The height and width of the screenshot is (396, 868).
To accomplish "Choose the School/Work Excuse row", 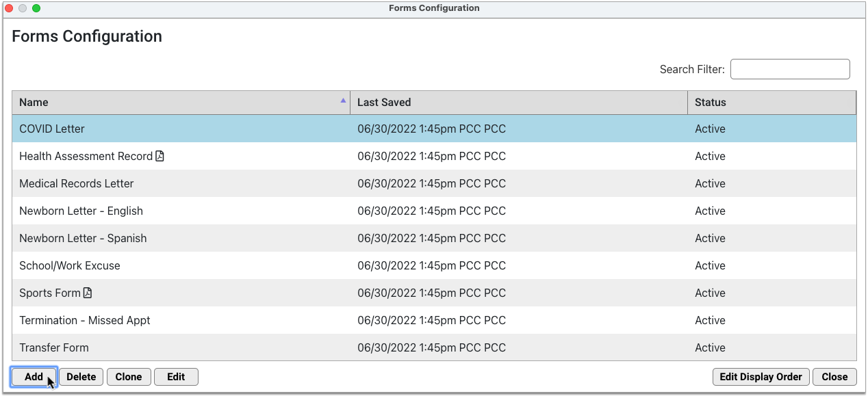I will (x=434, y=265).
